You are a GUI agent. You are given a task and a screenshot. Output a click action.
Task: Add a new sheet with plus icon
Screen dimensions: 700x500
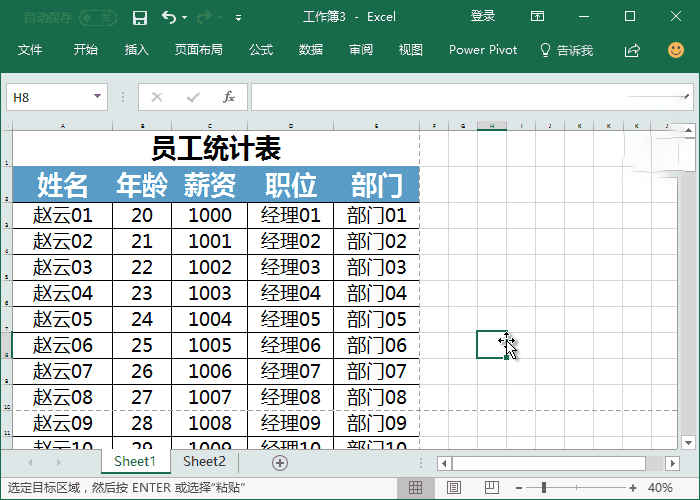click(280, 463)
